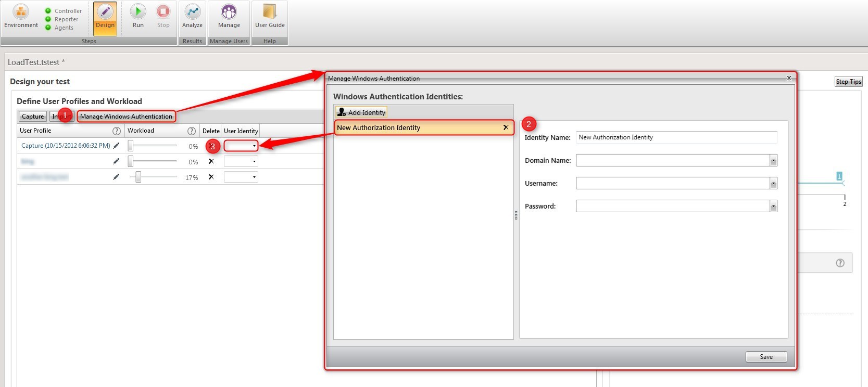868x387 pixels.
Task: Expand the Domain Name dropdown arrow
Action: click(x=773, y=161)
